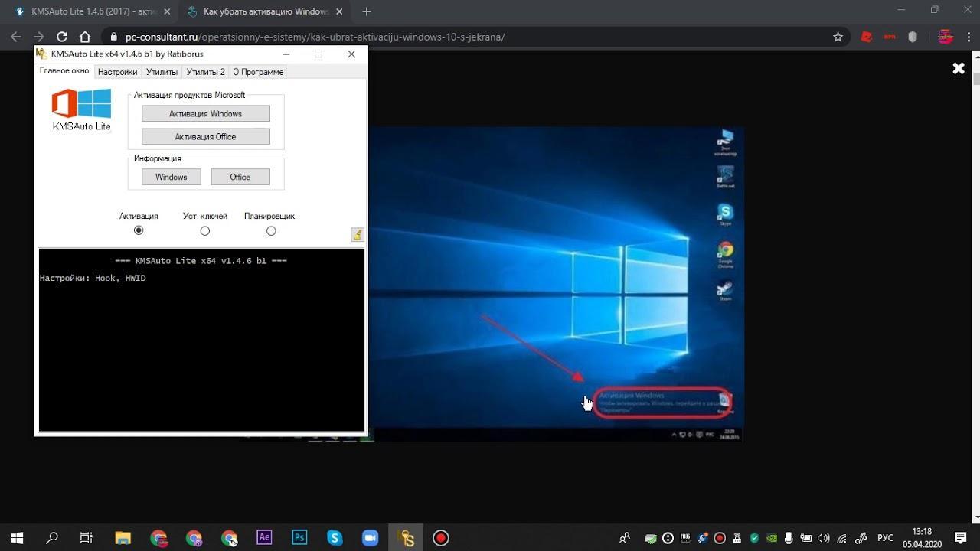The height and width of the screenshot is (551, 980).
Task: Reload the page in Chrome
Action: tap(62, 37)
